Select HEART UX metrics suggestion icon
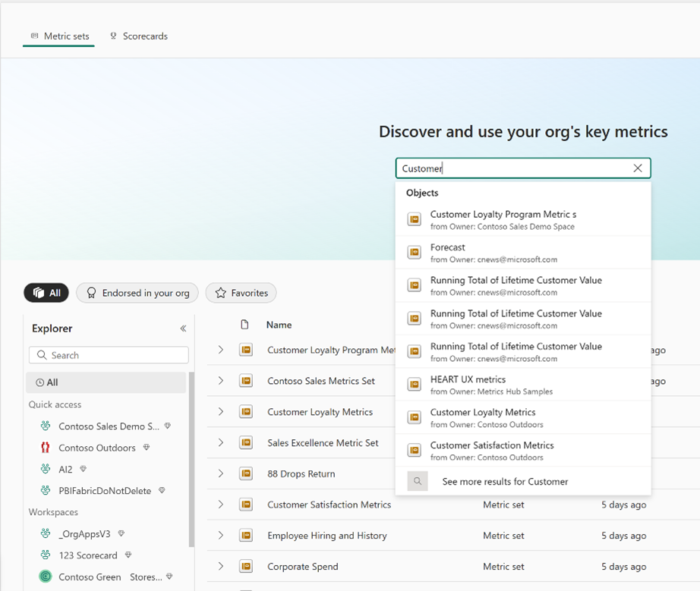The height and width of the screenshot is (591, 700). [415, 385]
